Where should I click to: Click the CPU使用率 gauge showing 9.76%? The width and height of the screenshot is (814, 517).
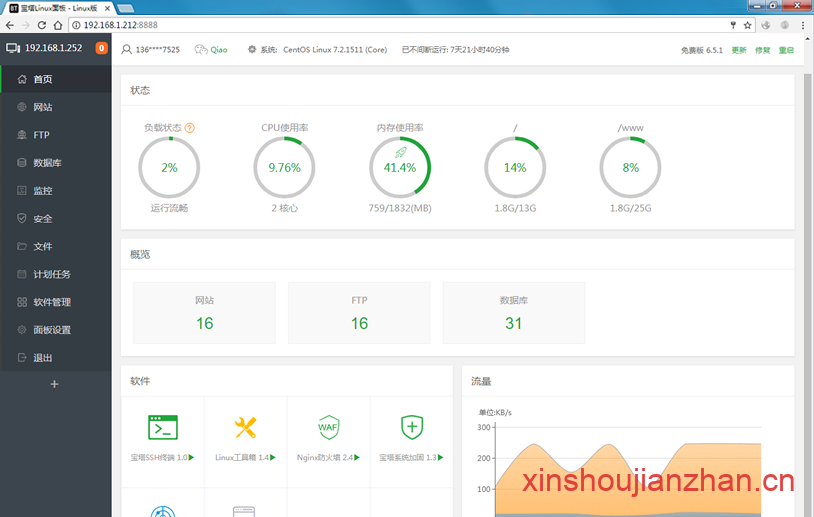point(284,167)
